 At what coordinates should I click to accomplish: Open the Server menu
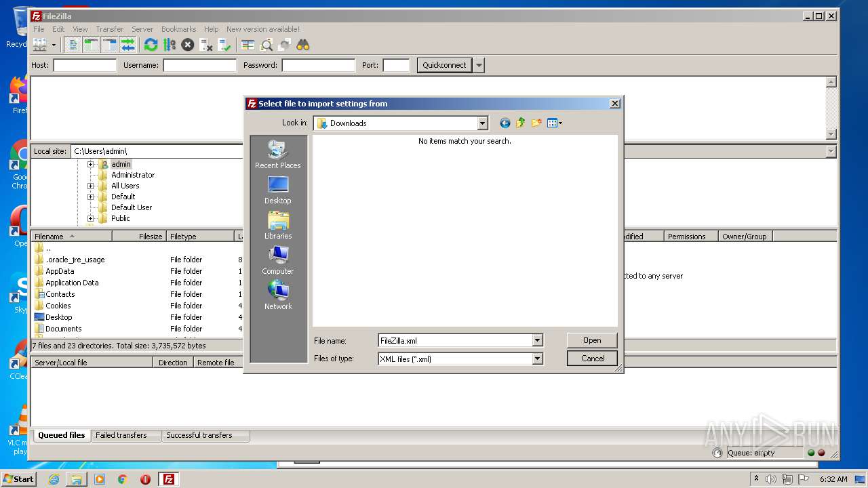pyautogui.click(x=142, y=29)
